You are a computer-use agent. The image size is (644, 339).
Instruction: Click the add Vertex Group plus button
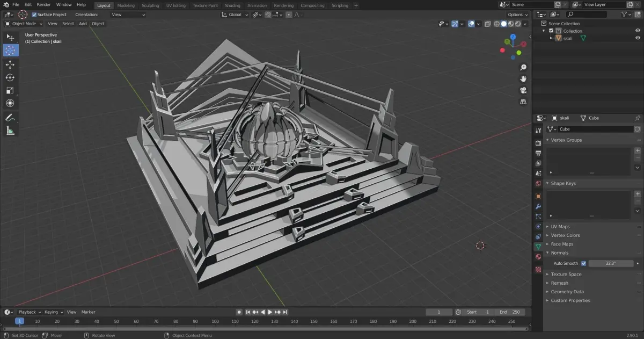pyautogui.click(x=638, y=151)
